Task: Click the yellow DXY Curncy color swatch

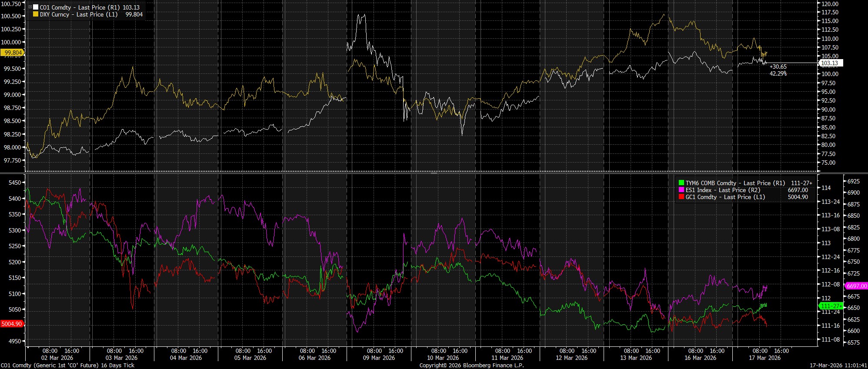Action: (36, 14)
